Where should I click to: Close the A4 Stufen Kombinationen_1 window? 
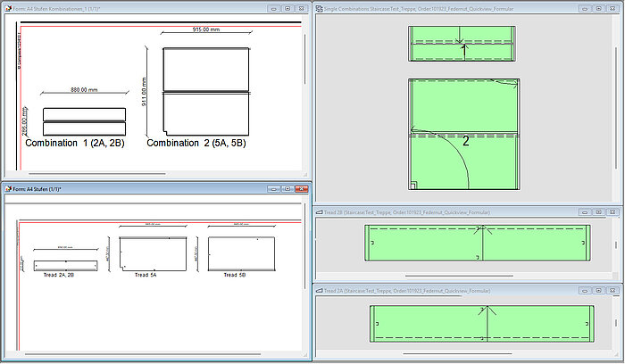pos(302,8)
